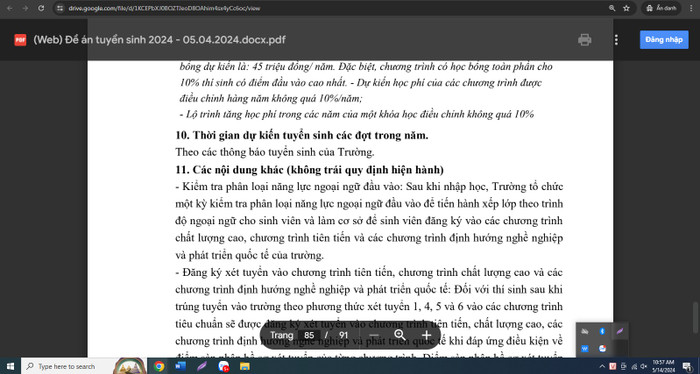Click the line 'Theo các thông báo tuyển sinh của Trường.'
Screen dimensions: 700x374
tap(275, 152)
